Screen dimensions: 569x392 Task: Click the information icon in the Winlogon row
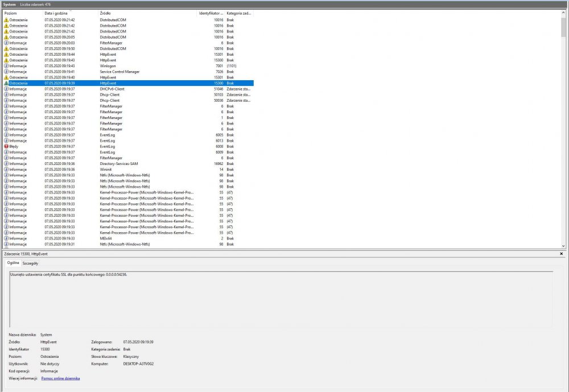(6, 66)
